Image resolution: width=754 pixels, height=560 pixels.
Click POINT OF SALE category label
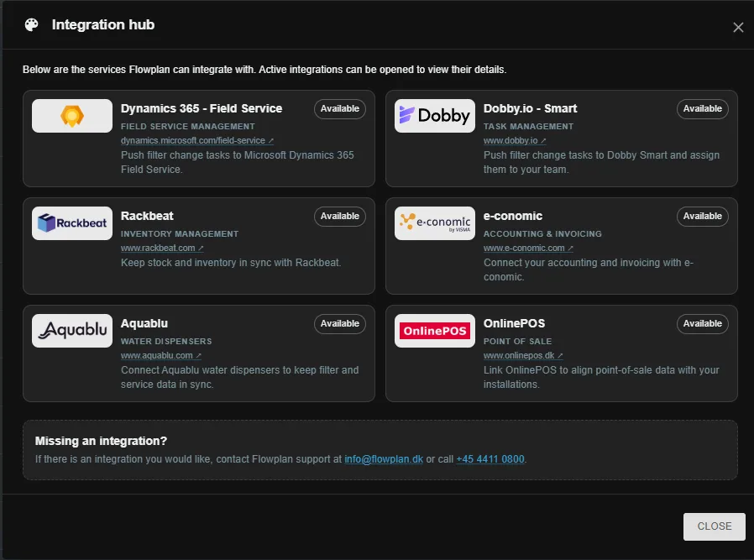[x=517, y=341]
